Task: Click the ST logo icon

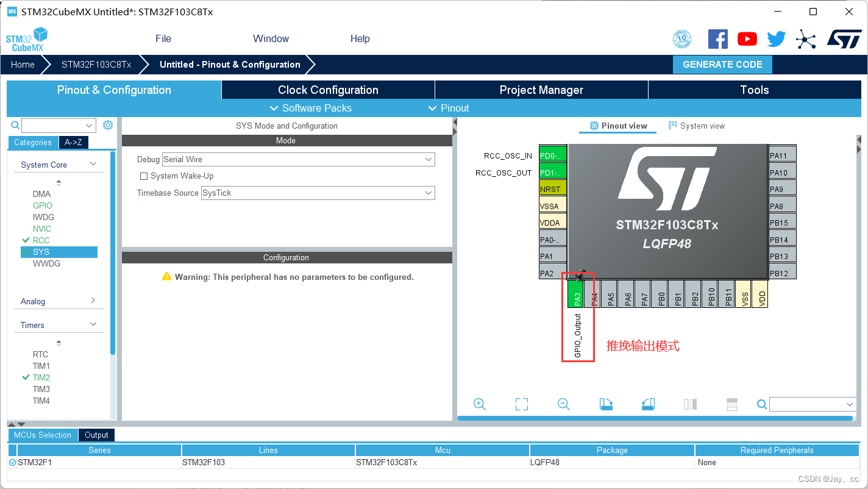Action: 844,39
